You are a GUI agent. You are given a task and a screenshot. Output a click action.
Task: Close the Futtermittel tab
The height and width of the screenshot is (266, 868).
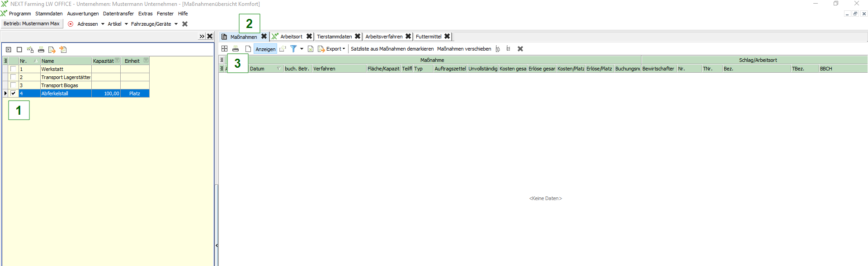(x=447, y=37)
